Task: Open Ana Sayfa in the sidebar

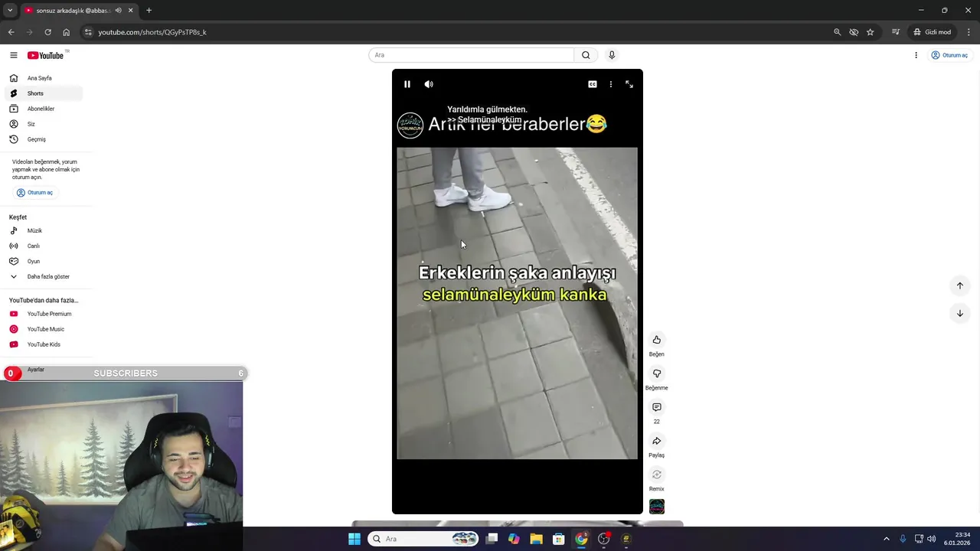Action: coord(43,78)
